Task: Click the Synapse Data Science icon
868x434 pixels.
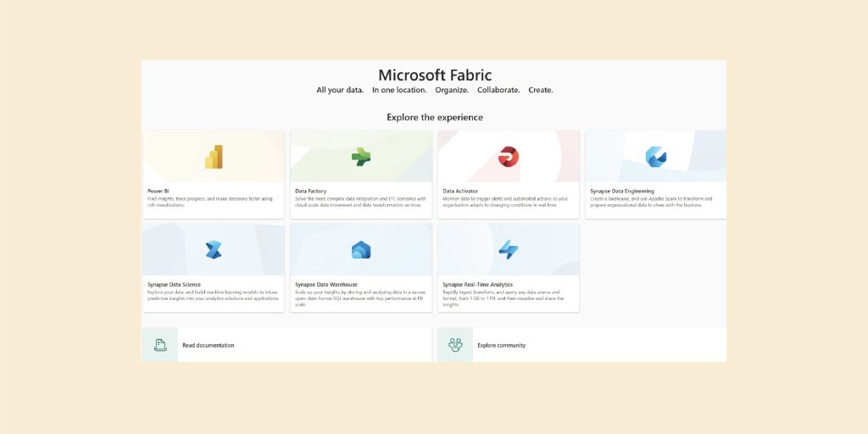Action: click(214, 249)
